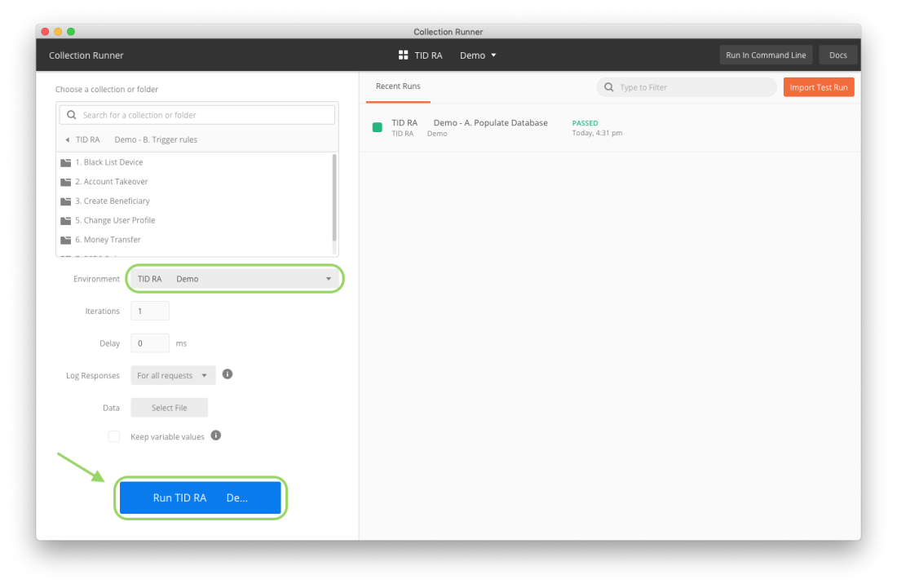Image resolution: width=897 pixels, height=588 pixels.
Task: Open the Environment TID RA Demo dropdown
Action: tap(235, 279)
